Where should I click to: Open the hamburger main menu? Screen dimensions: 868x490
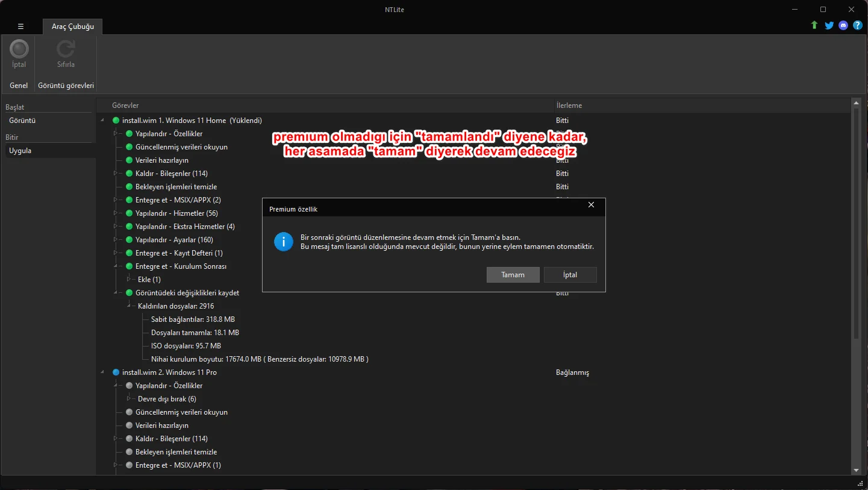pos(20,27)
